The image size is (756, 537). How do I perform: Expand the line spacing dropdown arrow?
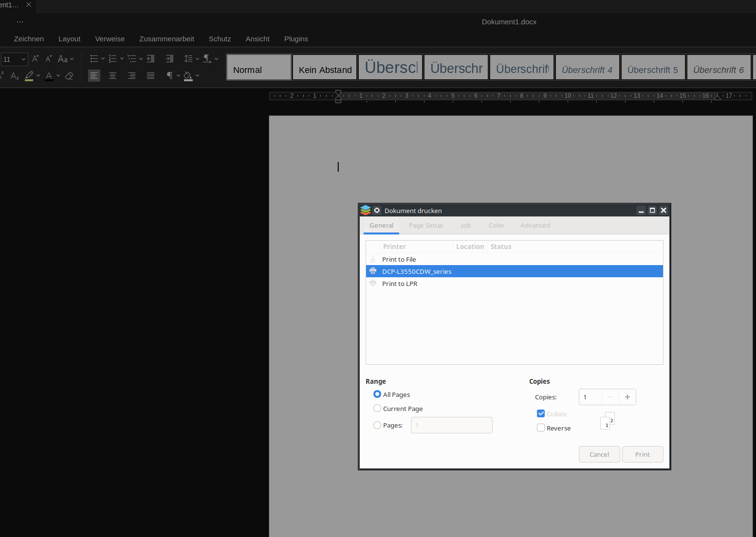point(197,59)
